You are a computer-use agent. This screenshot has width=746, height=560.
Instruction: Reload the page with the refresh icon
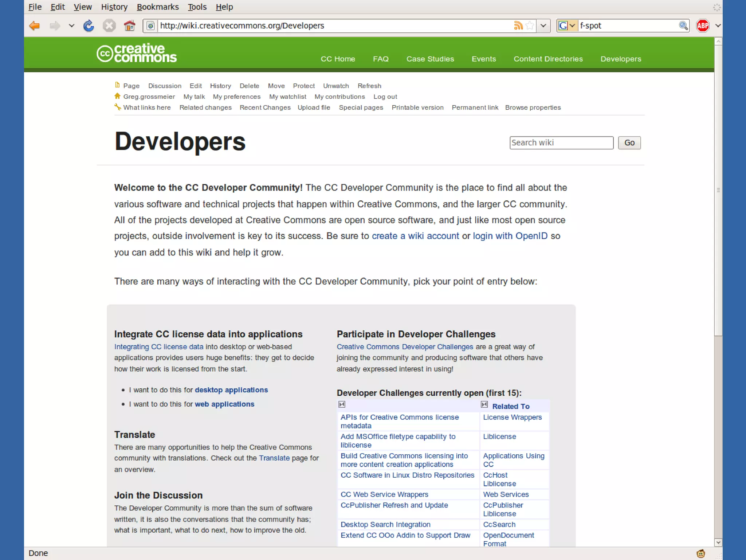(89, 26)
